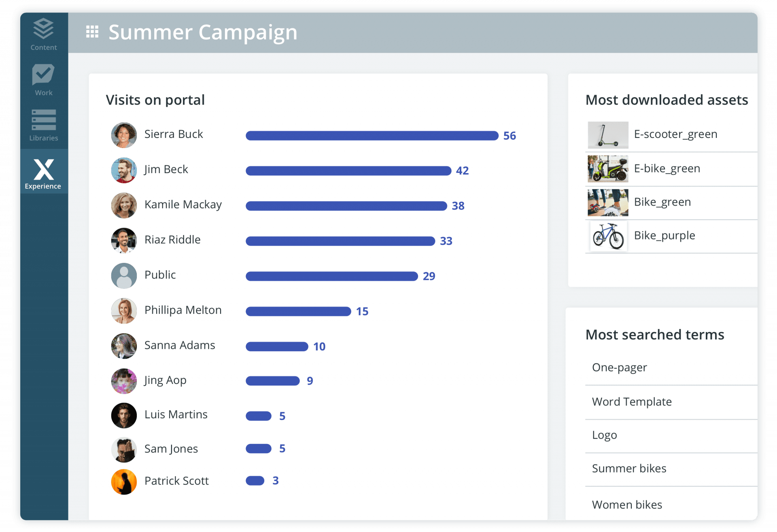Select the Word Template search term
Image resolution: width=777 pixels, height=532 pixels.
pyautogui.click(x=631, y=401)
